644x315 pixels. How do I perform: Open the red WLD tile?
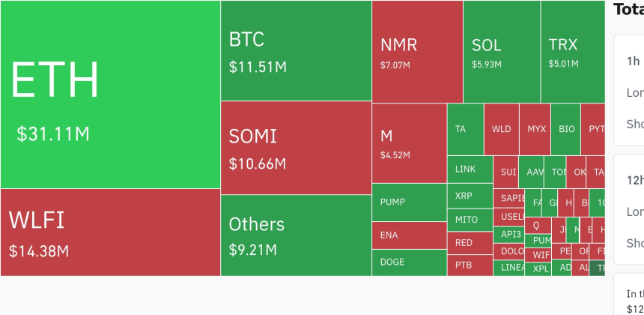click(x=501, y=129)
